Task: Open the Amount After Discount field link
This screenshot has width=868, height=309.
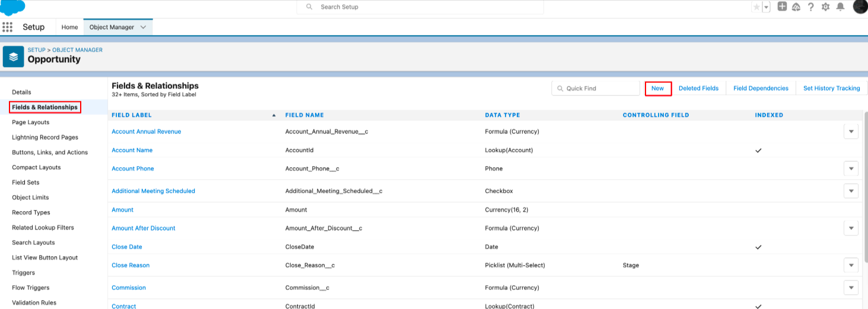Action: tap(143, 228)
